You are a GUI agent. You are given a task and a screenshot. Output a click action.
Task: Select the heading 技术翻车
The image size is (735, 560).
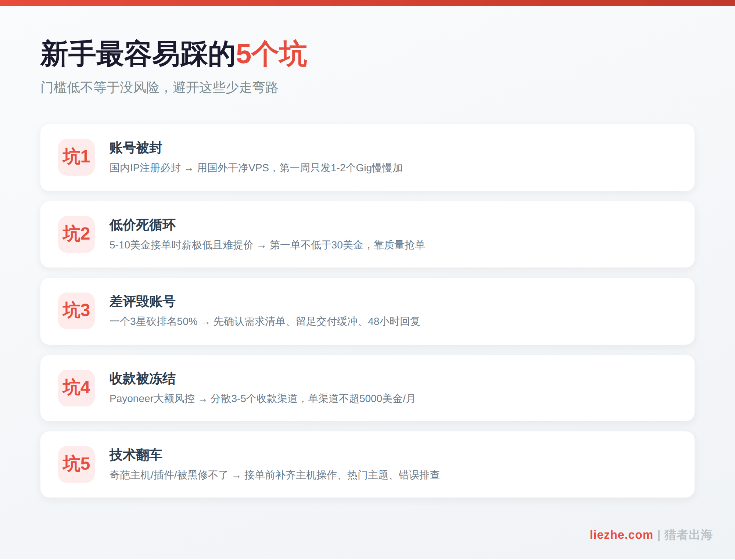click(x=136, y=455)
